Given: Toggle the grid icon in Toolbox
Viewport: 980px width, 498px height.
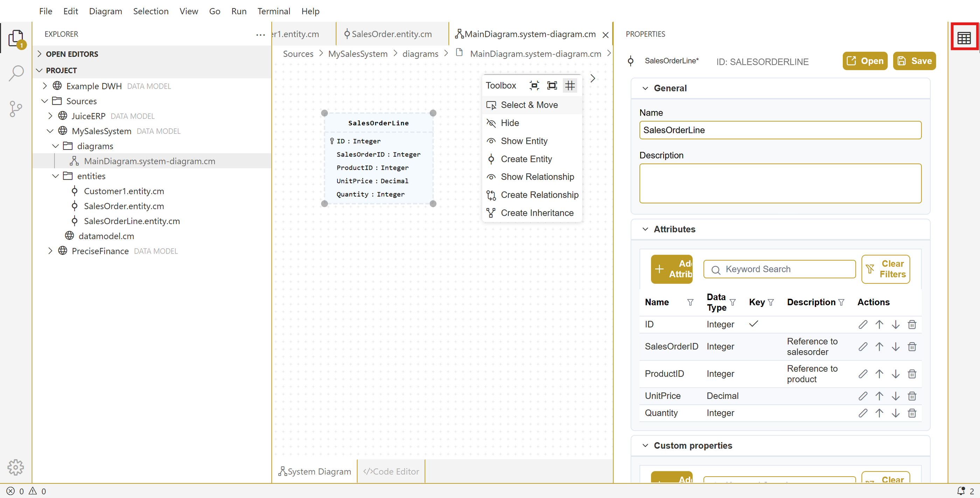Looking at the screenshot, I should click(569, 85).
